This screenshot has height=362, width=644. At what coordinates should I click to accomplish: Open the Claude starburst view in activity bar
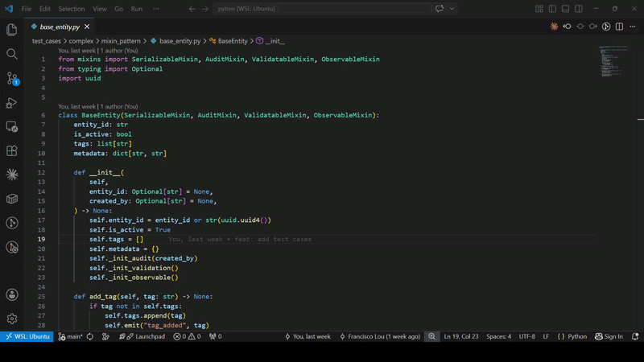[12, 175]
